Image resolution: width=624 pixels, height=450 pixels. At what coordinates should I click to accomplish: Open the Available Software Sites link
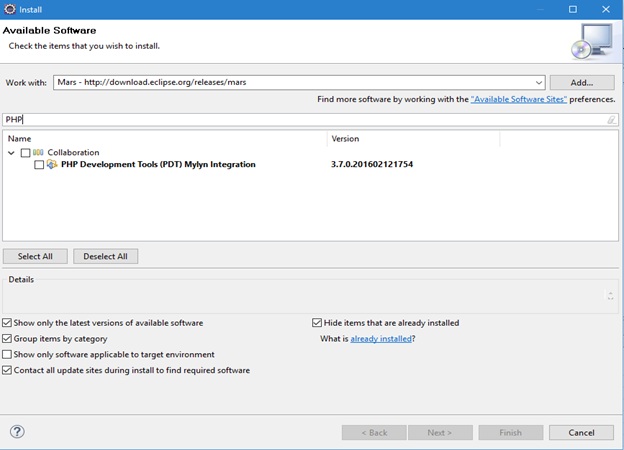[519, 99]
